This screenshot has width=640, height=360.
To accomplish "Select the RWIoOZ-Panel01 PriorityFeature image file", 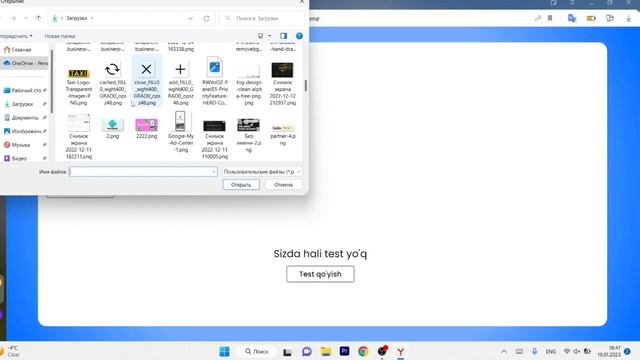I will (x=215, y=82).
